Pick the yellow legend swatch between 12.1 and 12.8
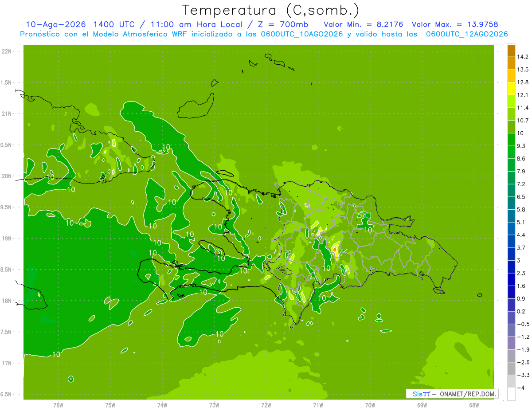532x411 pixels. (x=511, y=88)
